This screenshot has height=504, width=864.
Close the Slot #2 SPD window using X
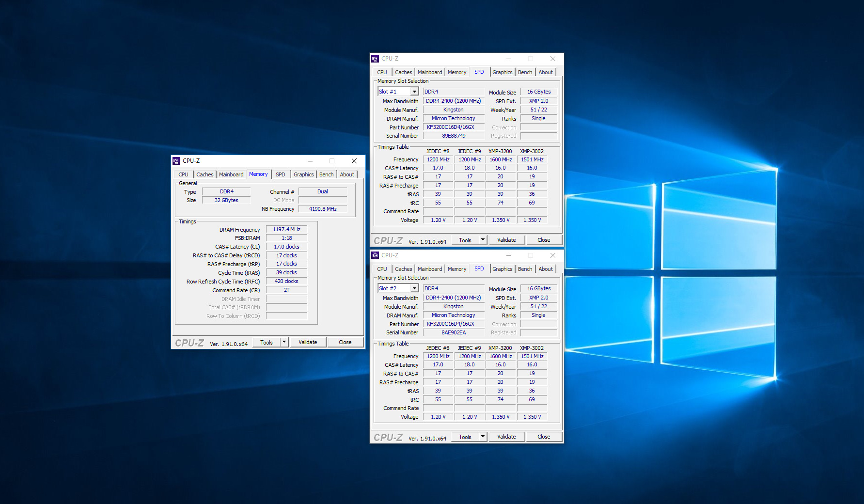click(552, 255)
